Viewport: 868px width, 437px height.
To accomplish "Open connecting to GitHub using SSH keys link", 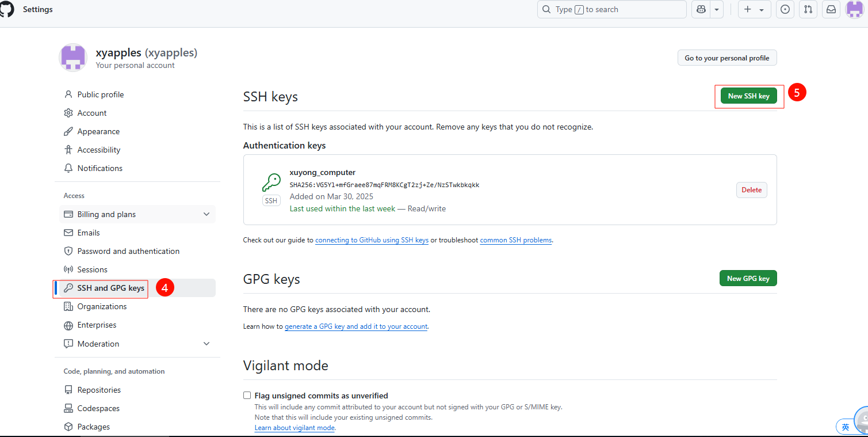I will coord(372,240).
